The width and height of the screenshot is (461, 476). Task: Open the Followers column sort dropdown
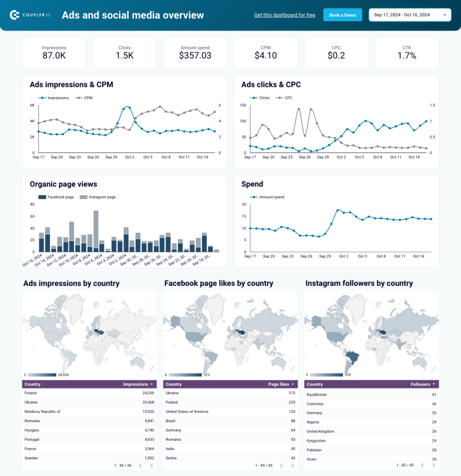click(434, 384)
